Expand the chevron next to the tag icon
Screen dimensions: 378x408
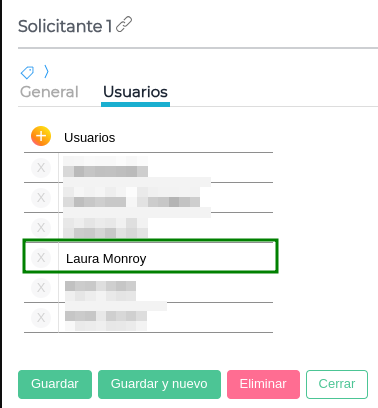pos(46,71)
